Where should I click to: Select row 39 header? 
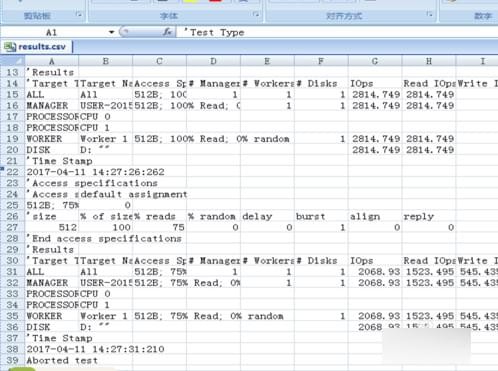coord(12,360)
